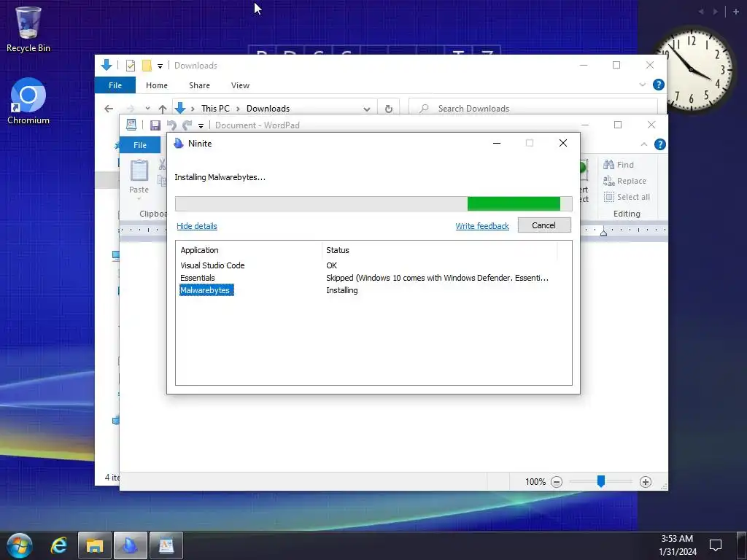The image size is (747, 560).
Task: Click the WordPad taskbar button
Action: pyautogui.click(x=166, y=545)
